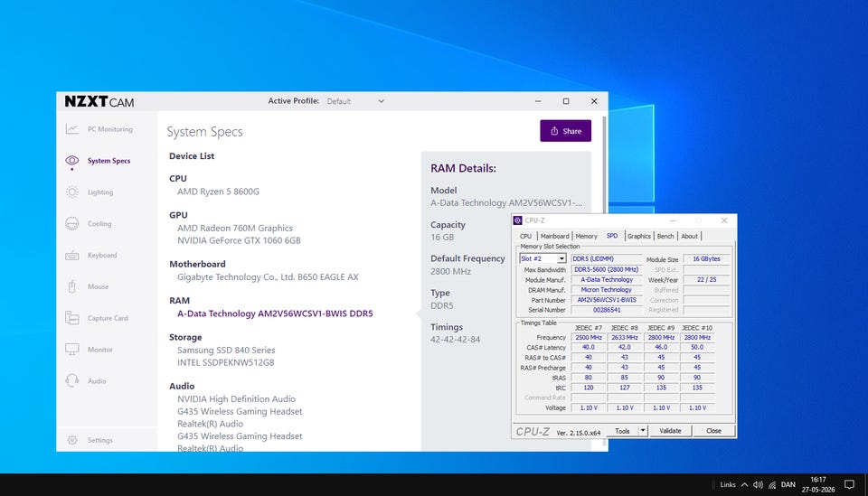Click JEDEC #8 frequency 2633 MHz cell
Screen dimensions: 868x496
[x=625, y=337]
